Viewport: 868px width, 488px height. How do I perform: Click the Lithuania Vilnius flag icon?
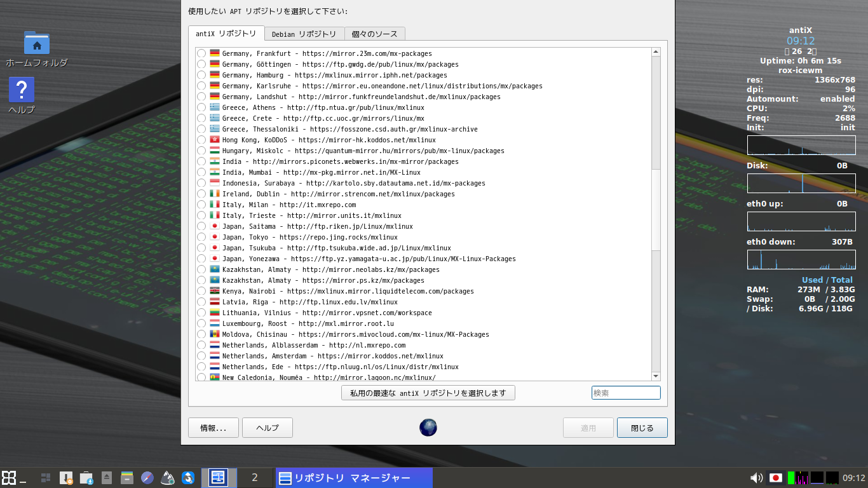tap(215, 313)
